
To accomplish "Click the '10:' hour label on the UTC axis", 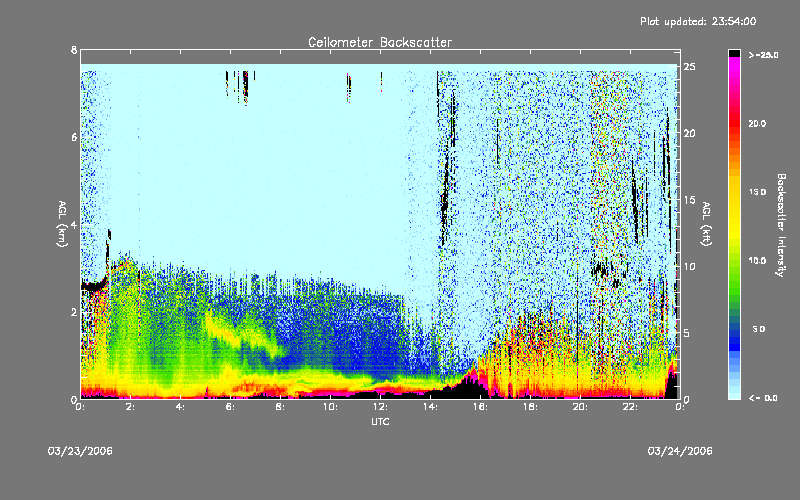I will (x=330, y=407).
